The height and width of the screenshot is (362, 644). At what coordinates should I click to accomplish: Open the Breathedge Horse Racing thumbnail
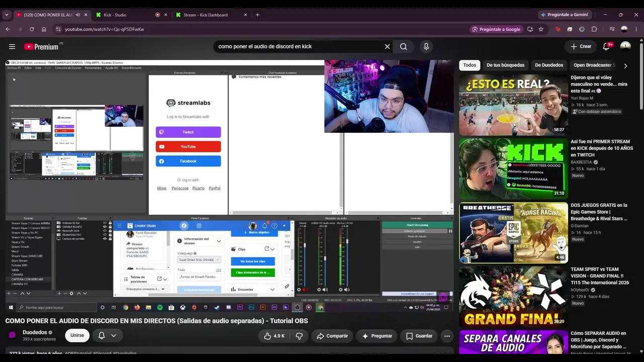pos(513,233)
